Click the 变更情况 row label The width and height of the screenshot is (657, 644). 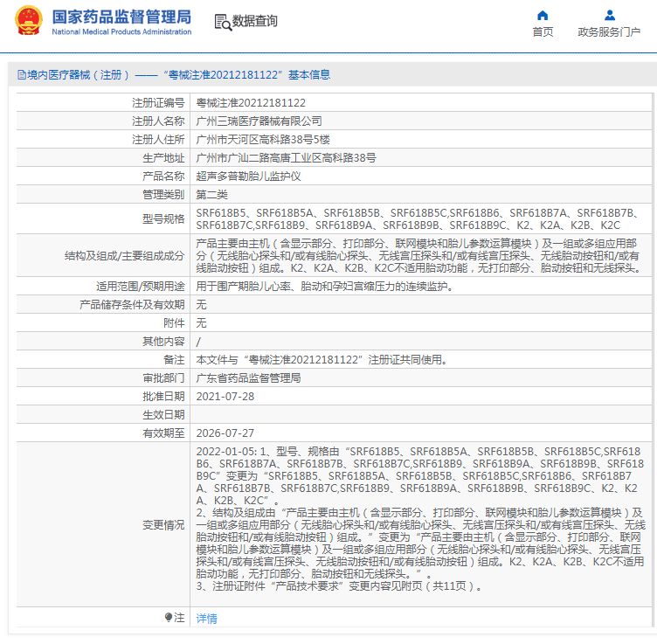click(163, 525)
